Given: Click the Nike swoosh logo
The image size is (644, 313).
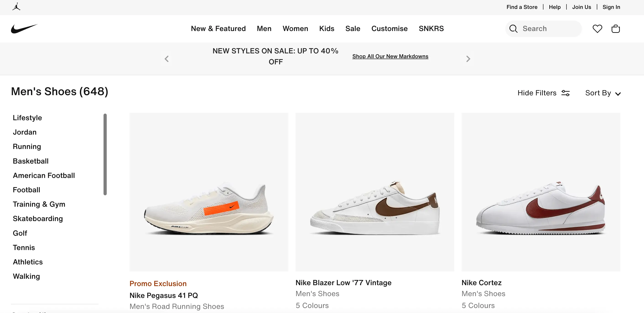Looking at the screenshot, I should (x=24, y=28).
